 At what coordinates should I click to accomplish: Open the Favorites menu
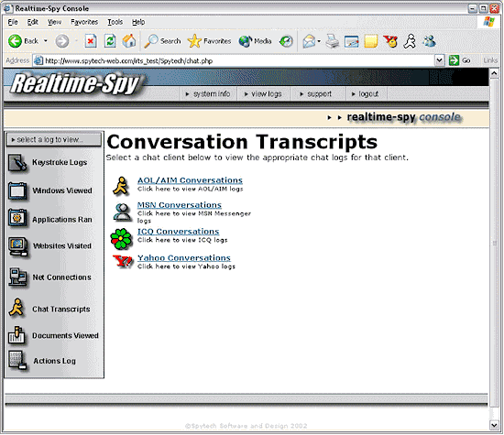(84, 22)
